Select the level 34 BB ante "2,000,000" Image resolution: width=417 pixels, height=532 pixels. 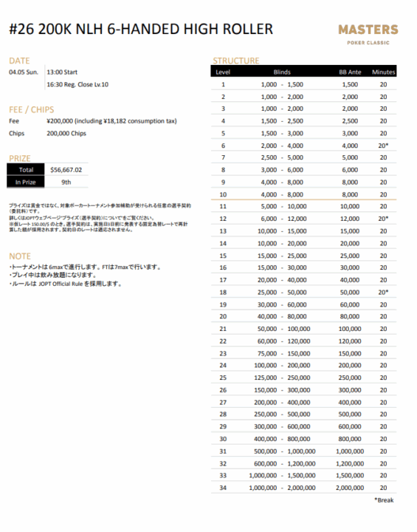[350, 488]
